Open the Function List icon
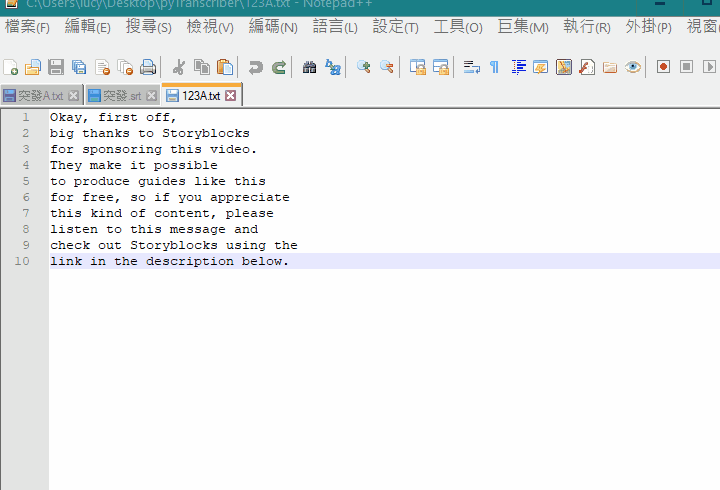 tap(587, 68)
